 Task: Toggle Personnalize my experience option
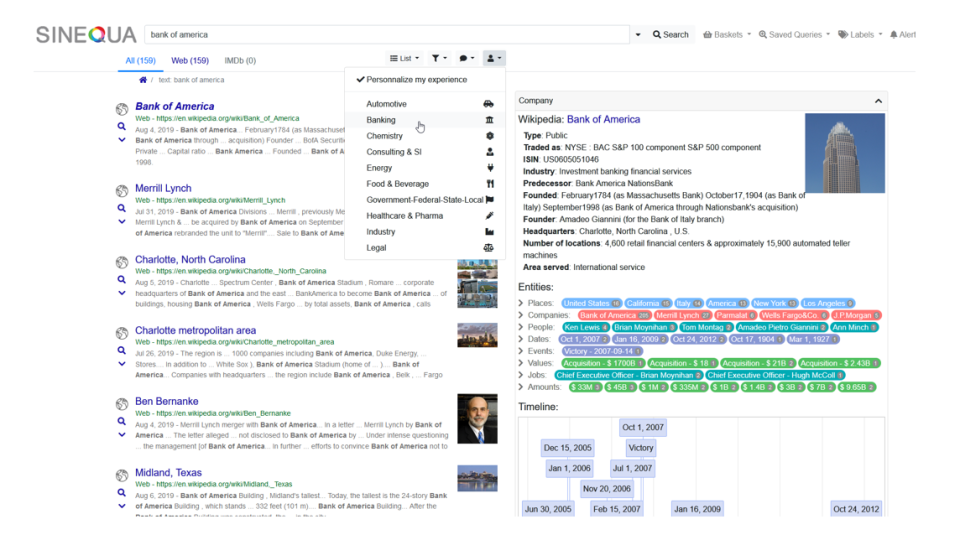425,80
